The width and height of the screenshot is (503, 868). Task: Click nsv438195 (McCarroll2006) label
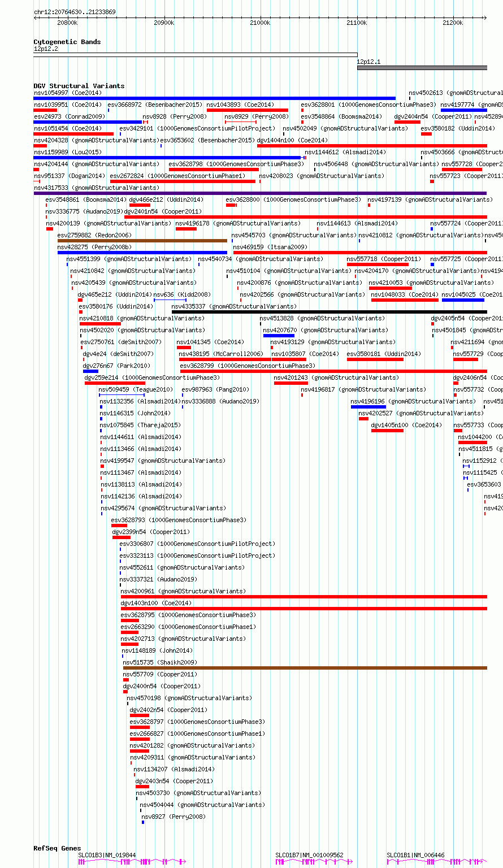coord(221,354)
